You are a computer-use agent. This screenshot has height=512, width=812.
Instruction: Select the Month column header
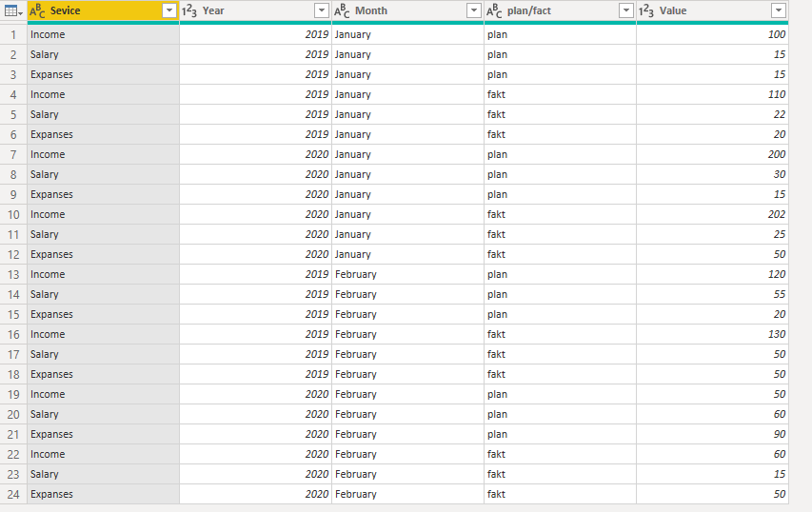pyautogui.click(x=407, y=10)
